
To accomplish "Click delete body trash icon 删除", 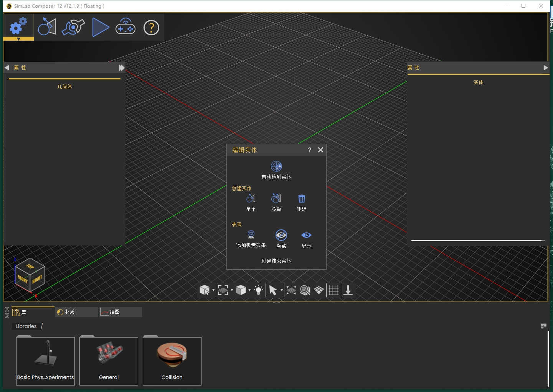I will coord(302,203).
